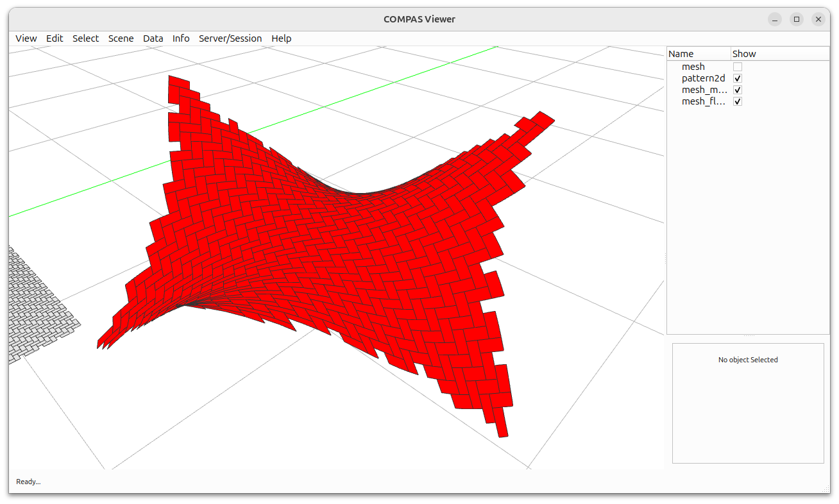Screen dimensions: 839x504
Task: Open the Scene menu
Action: coord(121,38)
